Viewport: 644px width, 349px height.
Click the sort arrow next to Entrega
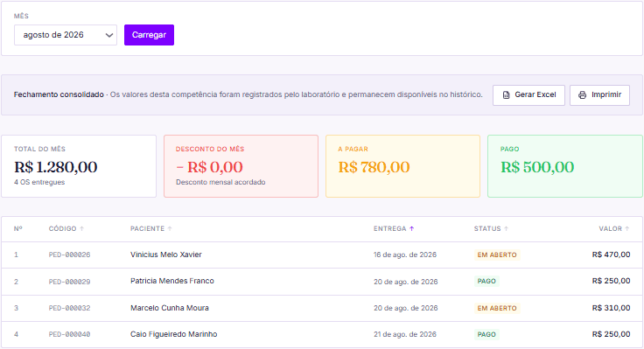(411, 228)
